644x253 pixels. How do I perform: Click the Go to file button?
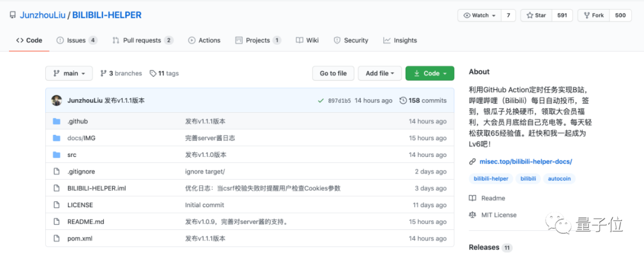[333, 73]
